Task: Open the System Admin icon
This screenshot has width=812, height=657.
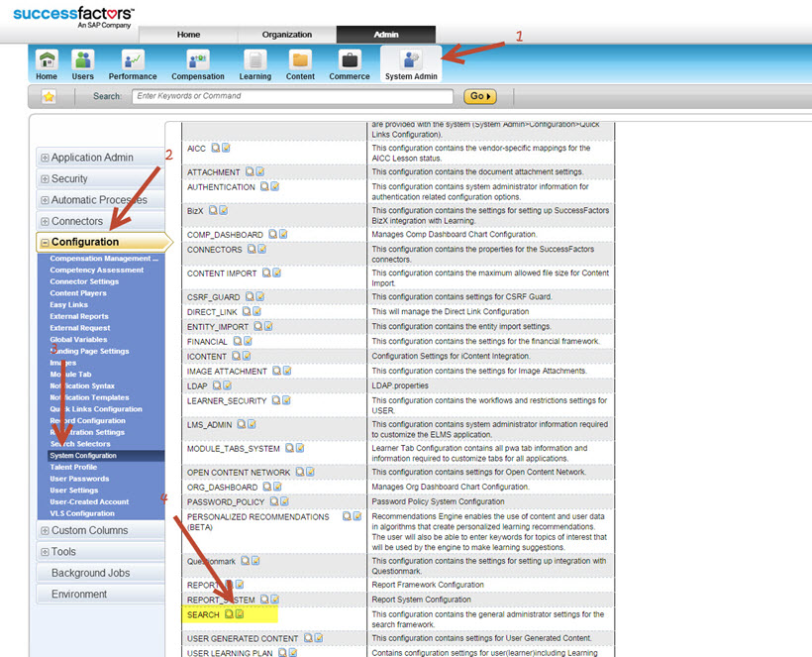Action: pyautogui.click(x=411, y=60)
